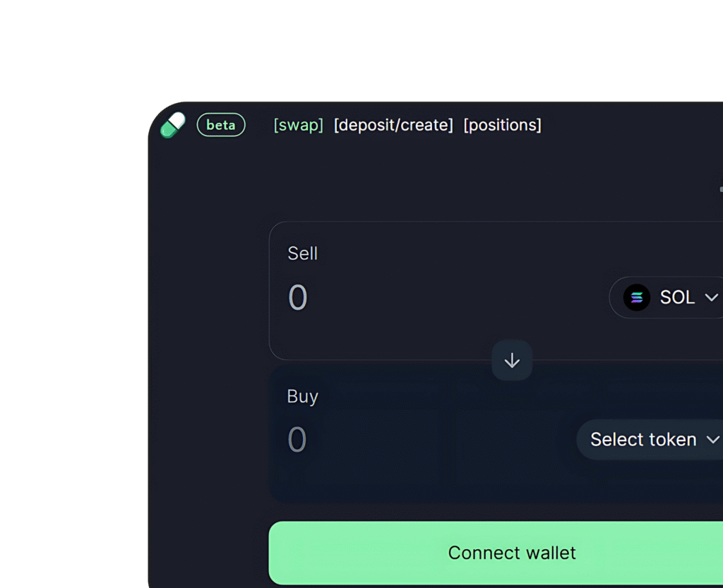Expand the SOL token selector
The width and height of the screenshot is (723, 588).
pos(667,298)
